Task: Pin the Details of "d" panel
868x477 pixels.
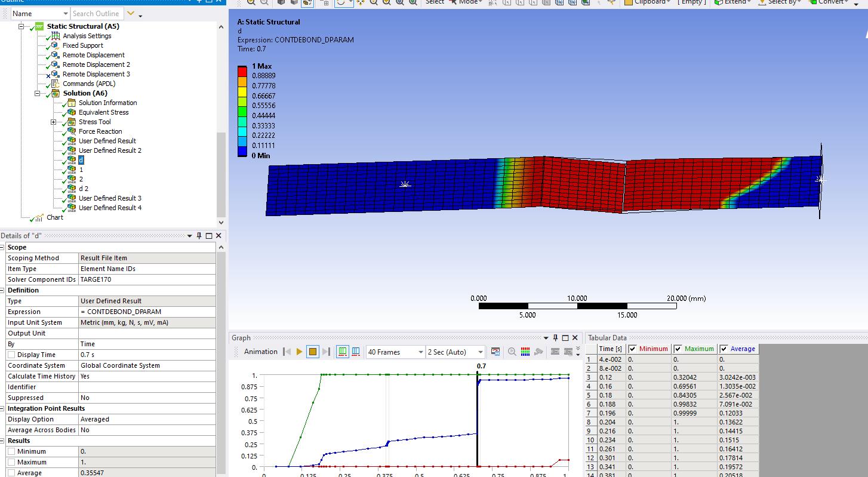Action: coord(199,236)
